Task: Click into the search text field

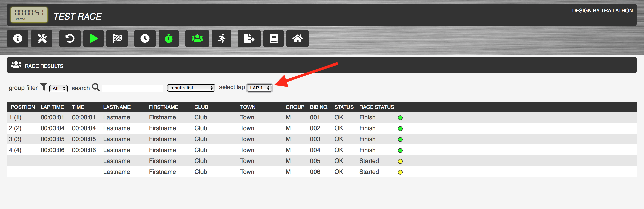Action: point(132,88)
